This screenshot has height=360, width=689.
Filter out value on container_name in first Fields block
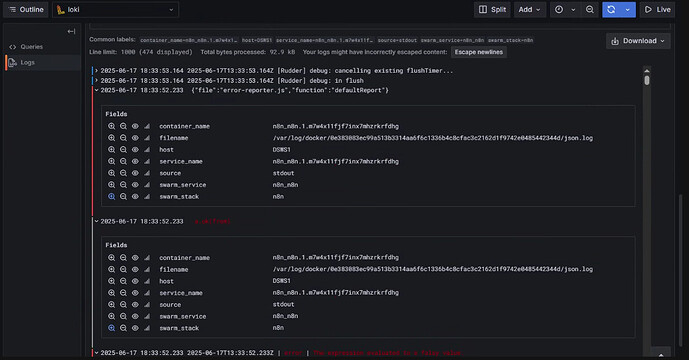click(x=123, y=126)
